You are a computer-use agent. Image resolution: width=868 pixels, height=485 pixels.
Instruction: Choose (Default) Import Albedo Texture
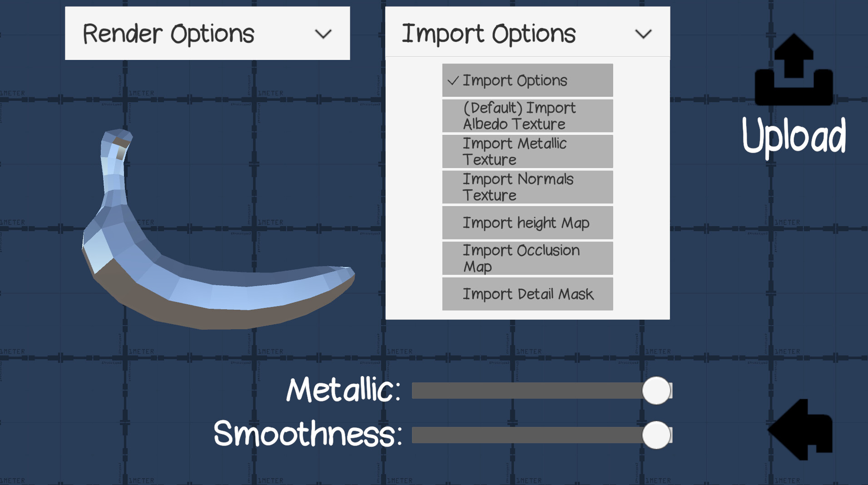pos(527,116)
